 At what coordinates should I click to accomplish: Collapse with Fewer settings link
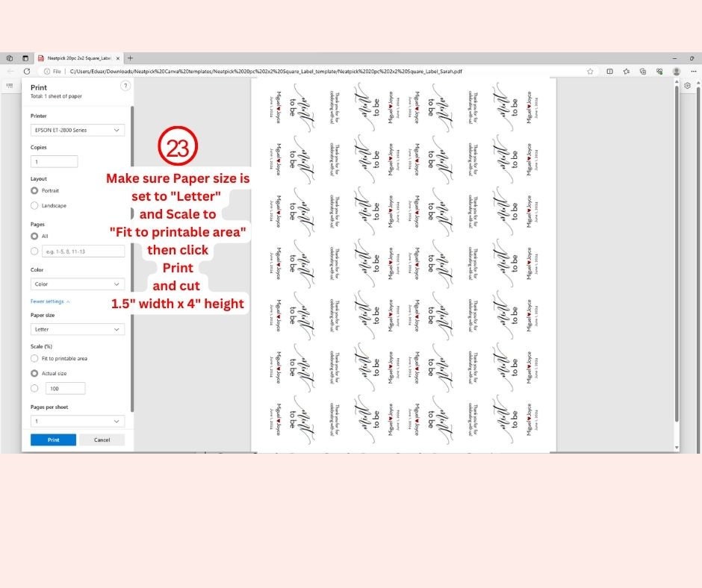click(50, 301)
